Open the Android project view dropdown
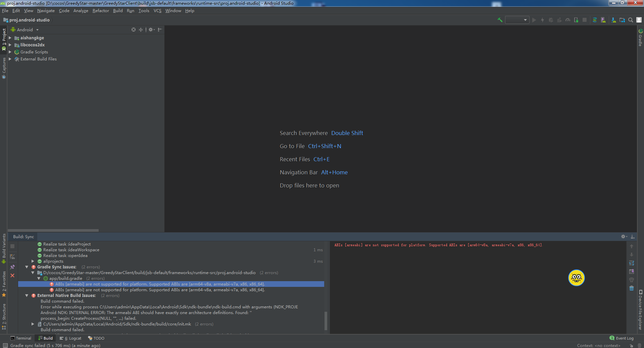The image size is (644, 348). [25, 30]
